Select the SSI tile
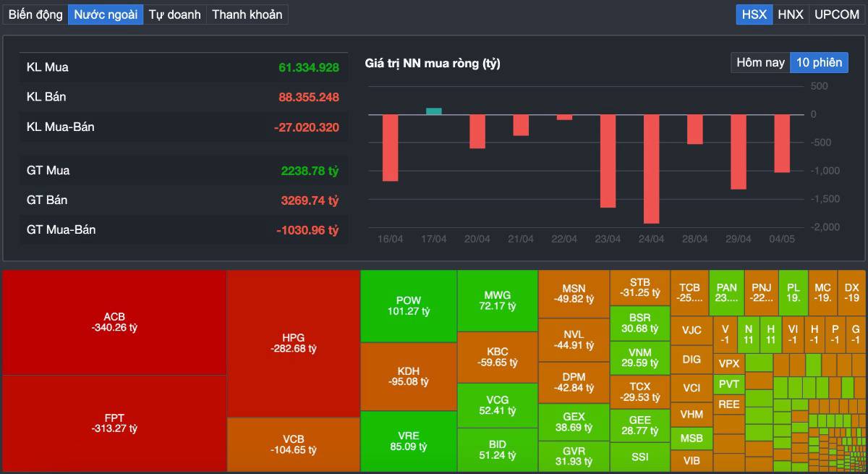Image resolution: width=868 pixels, height=474 pixels. pyautogui.click(x=639, y=457)
